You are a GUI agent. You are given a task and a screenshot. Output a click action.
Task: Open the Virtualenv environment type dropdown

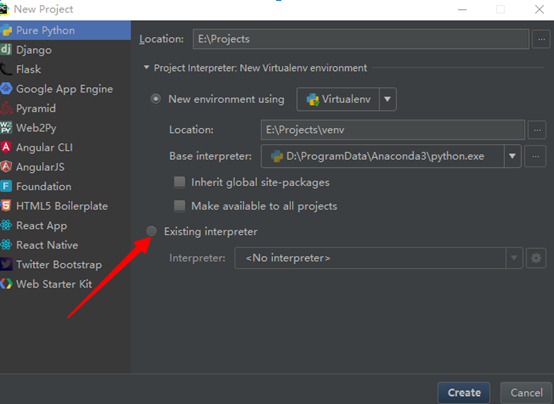(346, 99)
